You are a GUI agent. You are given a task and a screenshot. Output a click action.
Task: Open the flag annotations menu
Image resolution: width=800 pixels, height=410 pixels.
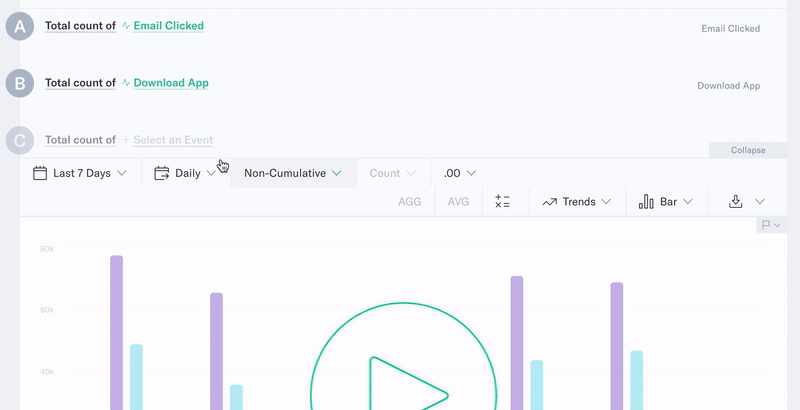pyautogui.click(x=771, y=225)
